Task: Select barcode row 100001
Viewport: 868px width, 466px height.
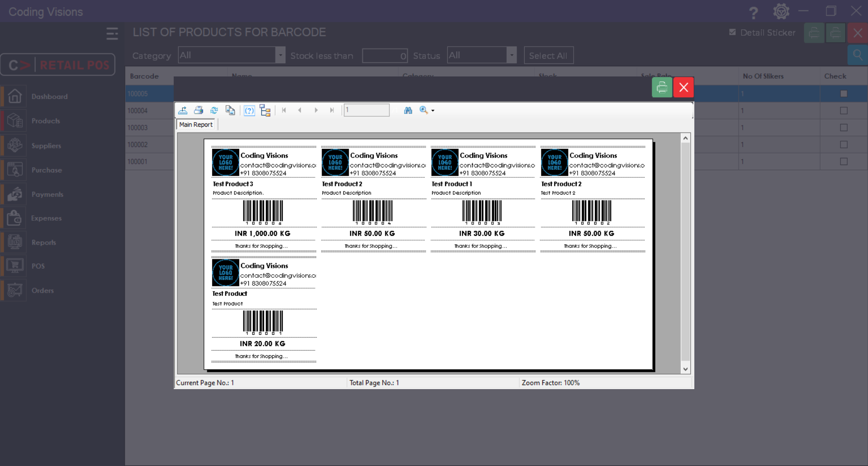Action: pos(496,162)
